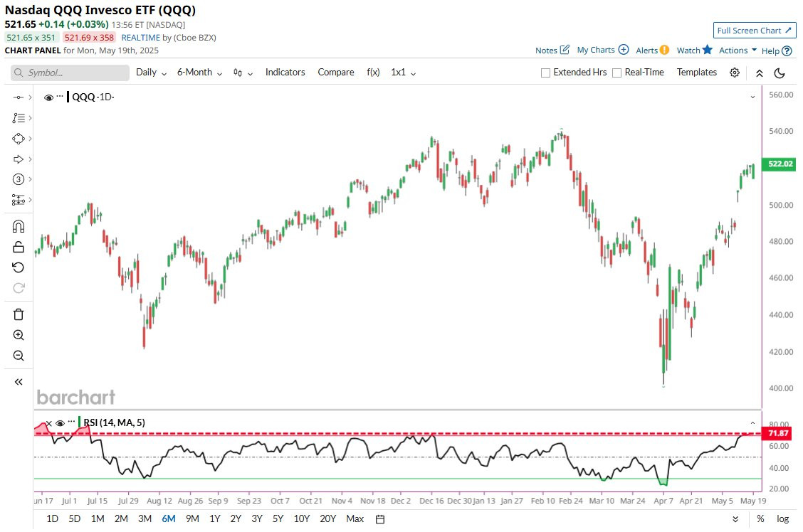
Task: Click the double-chevron collapse header icon
Action: point(760,73)
